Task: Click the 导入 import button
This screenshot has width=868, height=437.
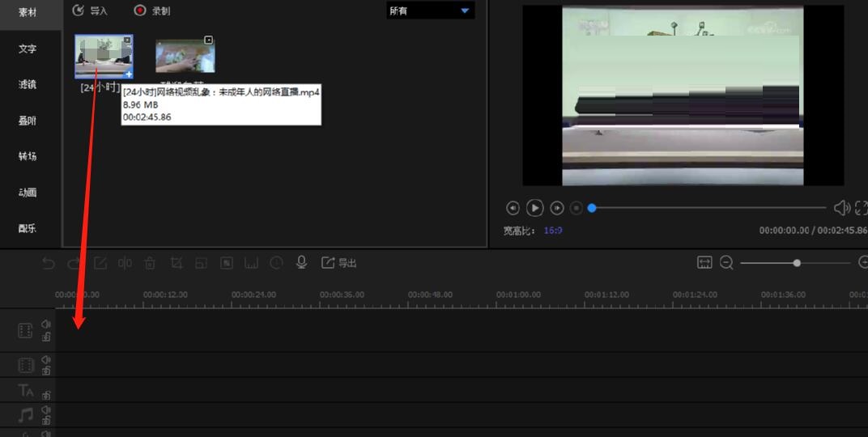Action: tap(90, 11)
